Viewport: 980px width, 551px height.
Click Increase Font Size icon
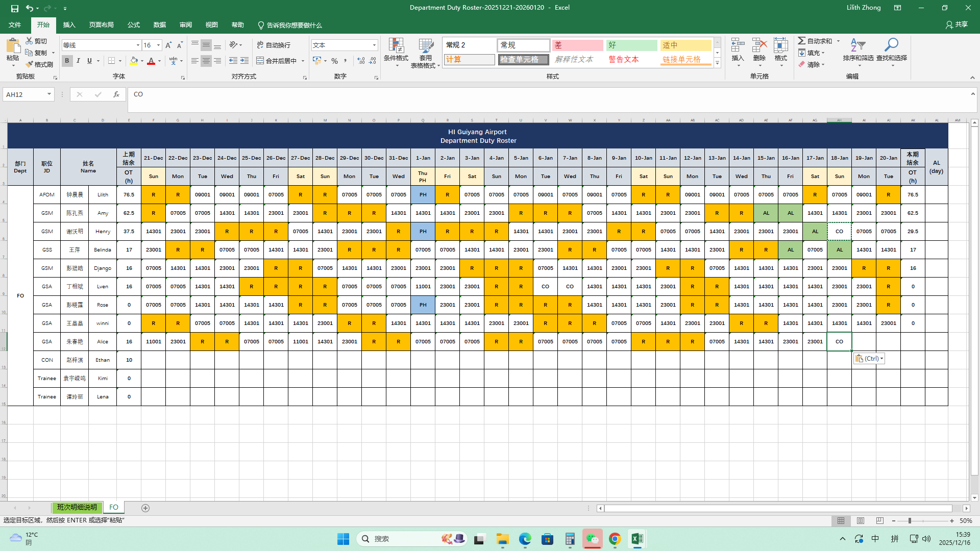pyautogui.click(x=168, y=45)
